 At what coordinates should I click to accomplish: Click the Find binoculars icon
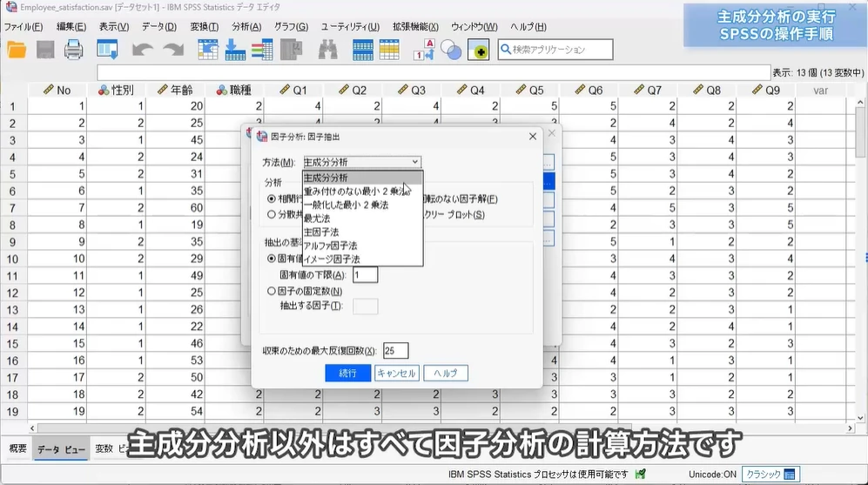(x=327, y=50)
